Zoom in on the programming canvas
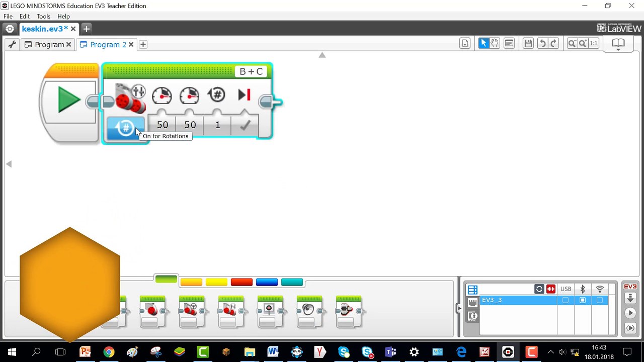Viewport: 644px width, 362px height. tap(583, 44)
